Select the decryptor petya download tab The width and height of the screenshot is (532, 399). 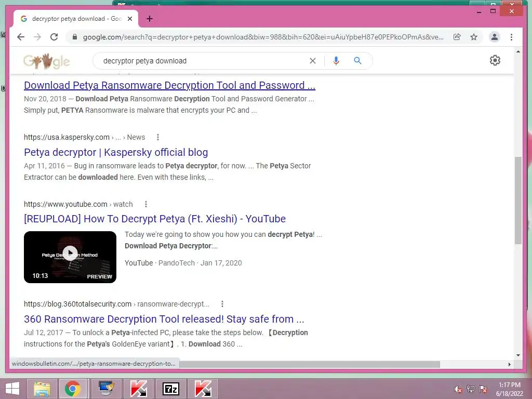point(76,19)
